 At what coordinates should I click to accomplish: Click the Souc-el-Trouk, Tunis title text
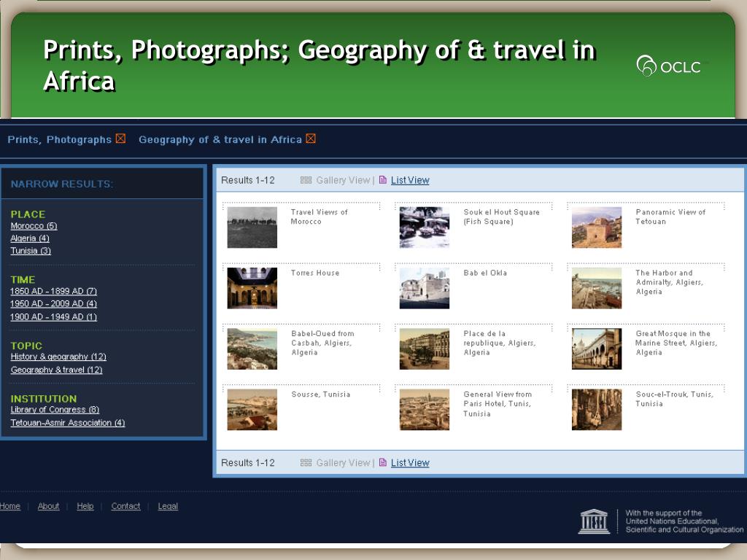(675, 399)
